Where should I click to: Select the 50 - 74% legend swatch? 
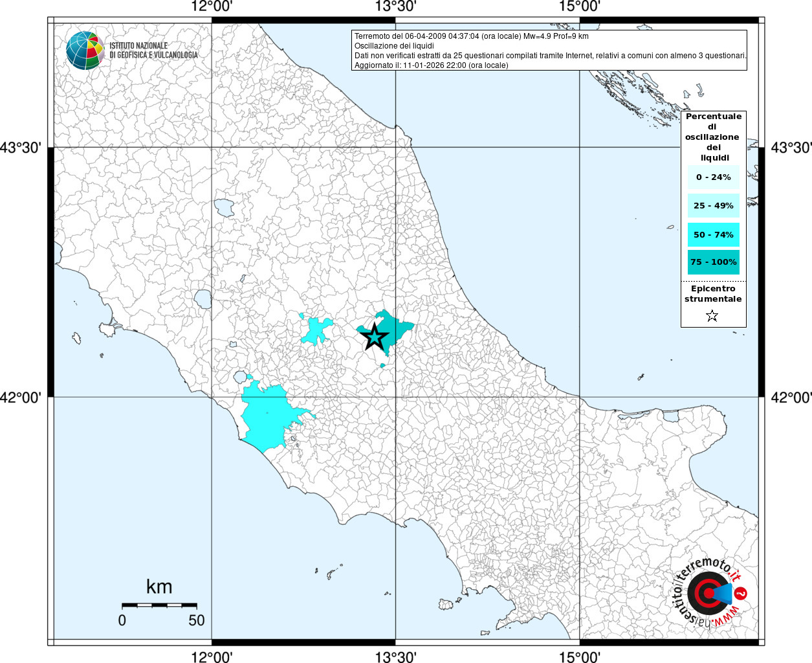[714, 234]
